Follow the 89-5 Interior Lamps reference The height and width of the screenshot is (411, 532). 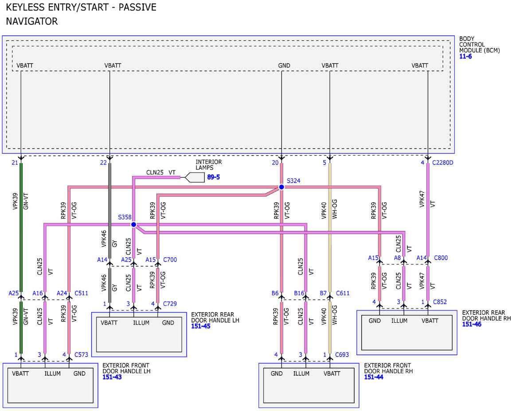coord(213,177)
